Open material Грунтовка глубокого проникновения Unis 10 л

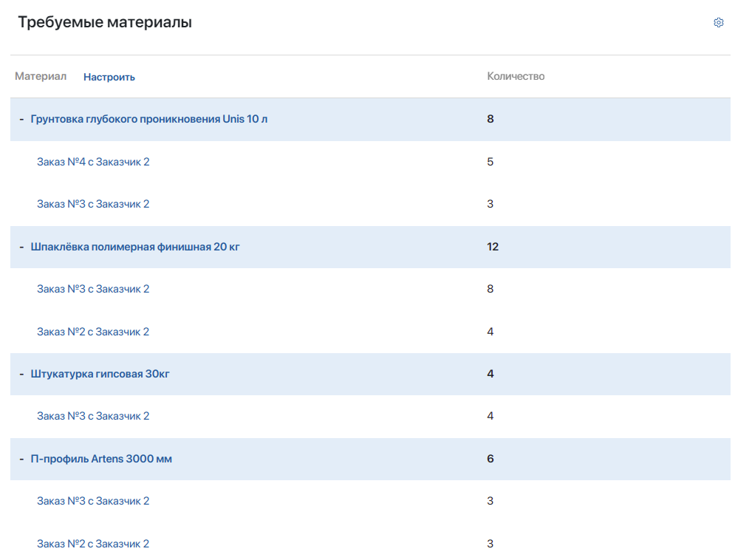148,119
